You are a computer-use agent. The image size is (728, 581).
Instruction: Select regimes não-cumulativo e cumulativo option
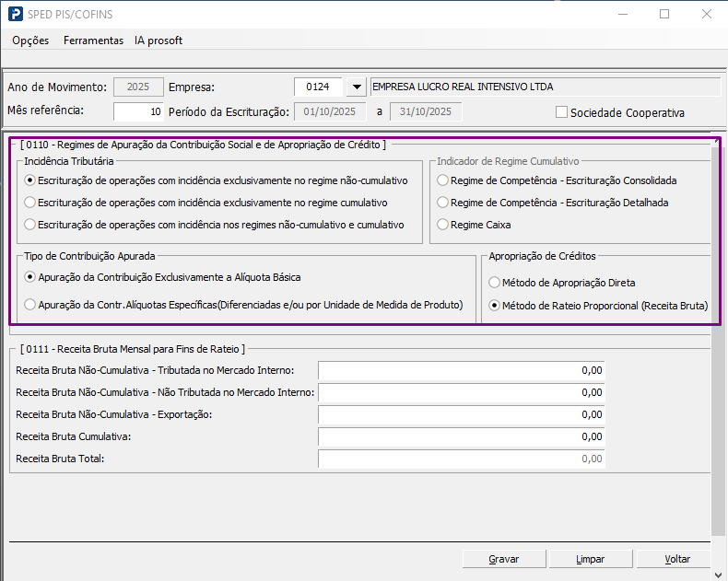(x=31, y=225)
